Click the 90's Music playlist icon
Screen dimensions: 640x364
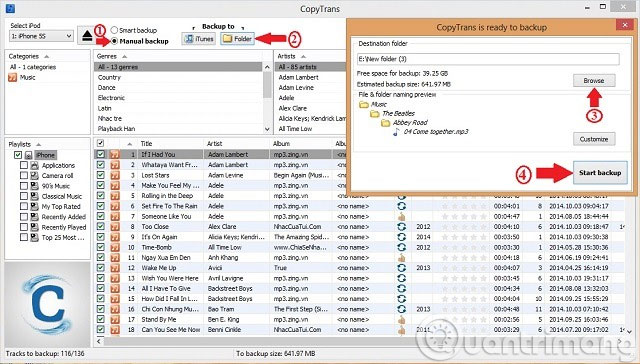coord(35,186)
